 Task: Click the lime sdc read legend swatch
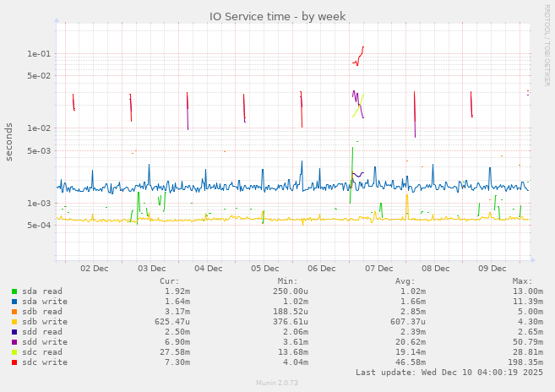(x=14, y=352)
